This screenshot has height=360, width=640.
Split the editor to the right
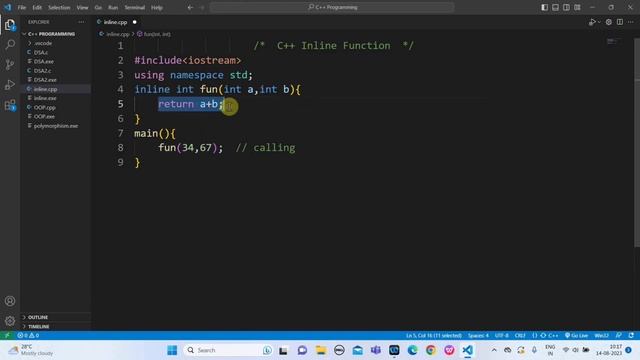point(620,22)
